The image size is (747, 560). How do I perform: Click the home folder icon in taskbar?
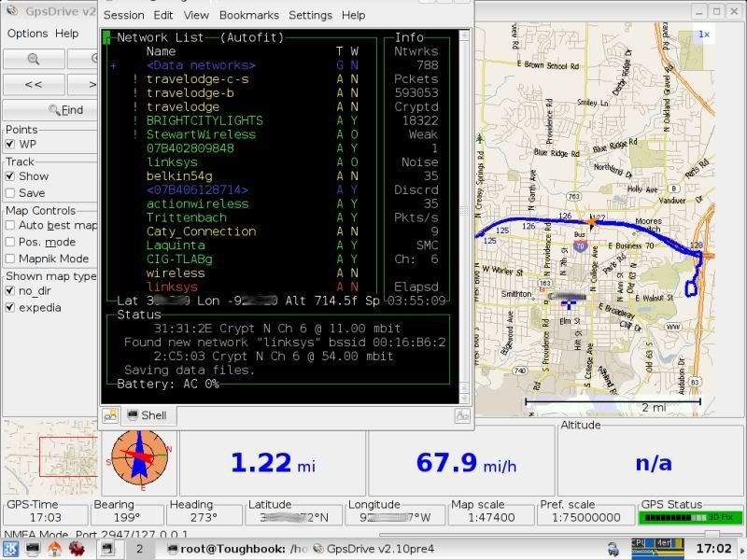click(x=55, y=549)
